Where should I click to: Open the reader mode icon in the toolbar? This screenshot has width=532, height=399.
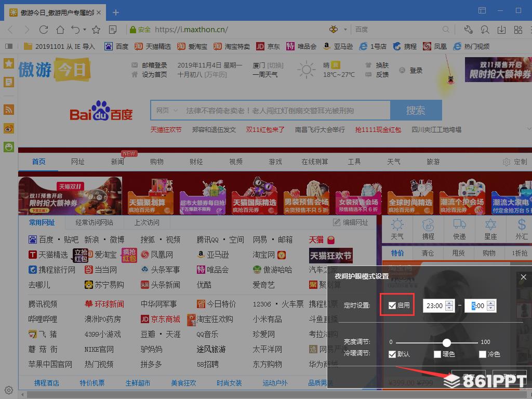click(x=113, y=30)
